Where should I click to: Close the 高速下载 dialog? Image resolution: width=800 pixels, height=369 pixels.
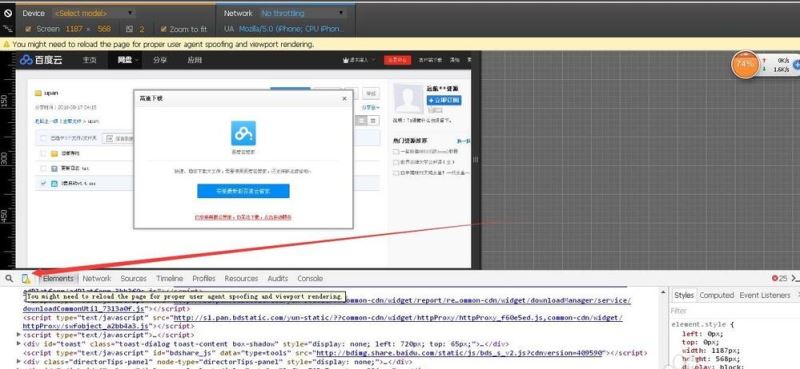[x=344, y=98]
